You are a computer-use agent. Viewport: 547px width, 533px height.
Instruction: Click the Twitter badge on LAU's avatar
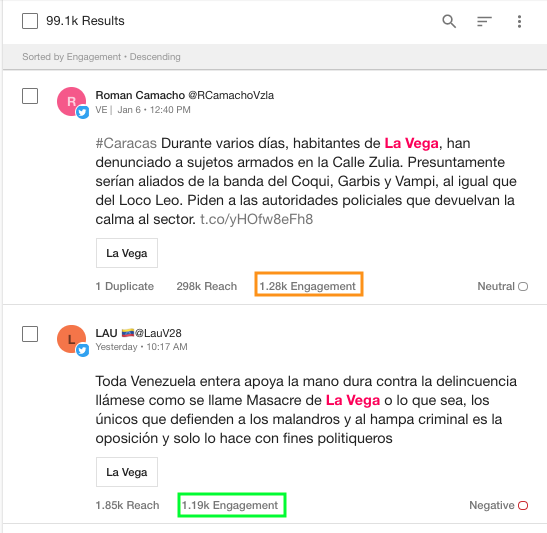point(82,350)
